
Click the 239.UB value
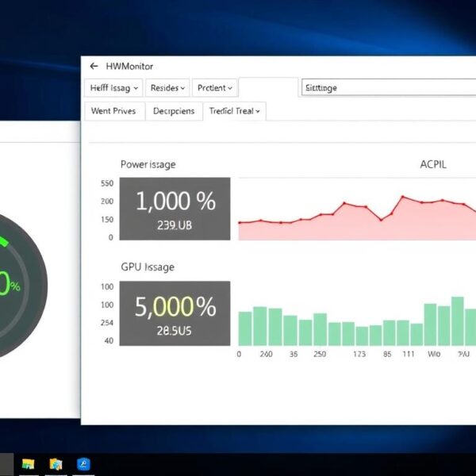(175, 225)
